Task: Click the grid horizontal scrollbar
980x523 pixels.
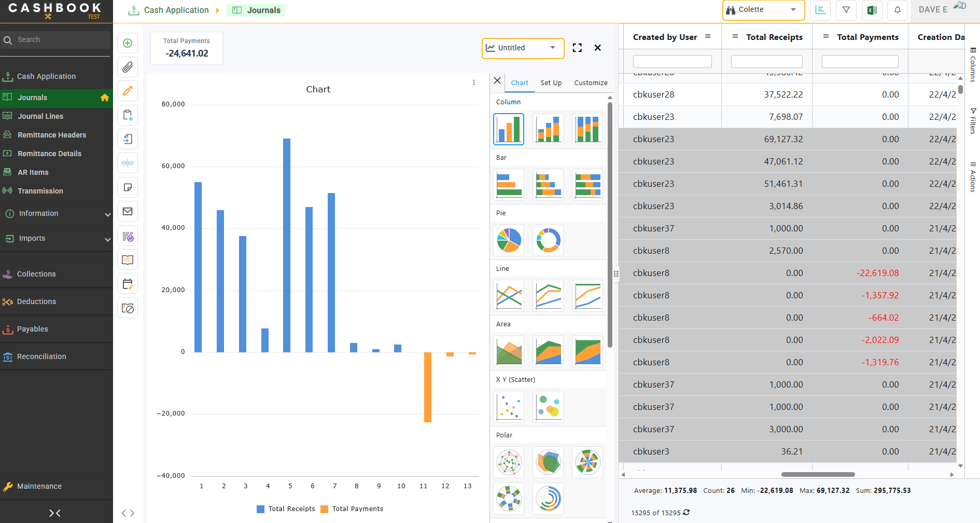Action: tap(818, 474)
